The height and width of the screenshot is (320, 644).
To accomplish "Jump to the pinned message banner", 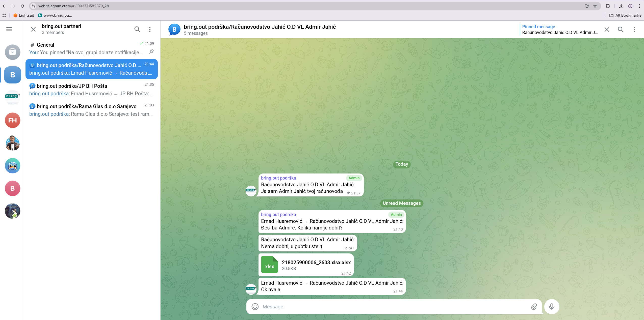I will tap(559, 30).
